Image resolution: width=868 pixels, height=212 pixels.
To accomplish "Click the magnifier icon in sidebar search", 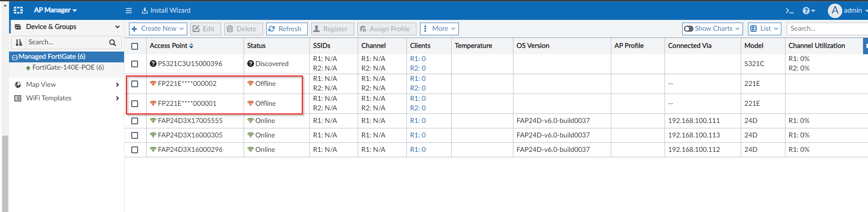I will click(x=112, y=42).
